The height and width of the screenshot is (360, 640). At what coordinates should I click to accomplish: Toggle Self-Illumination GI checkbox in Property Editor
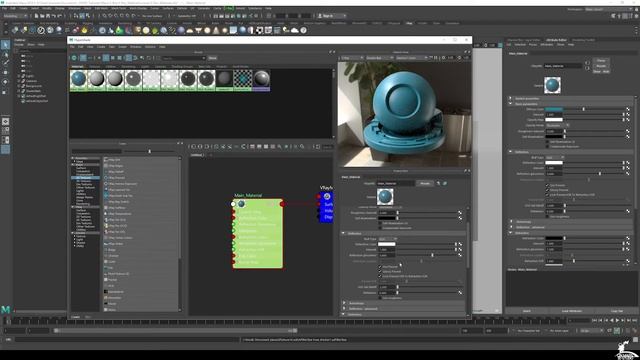pos(380,223)
